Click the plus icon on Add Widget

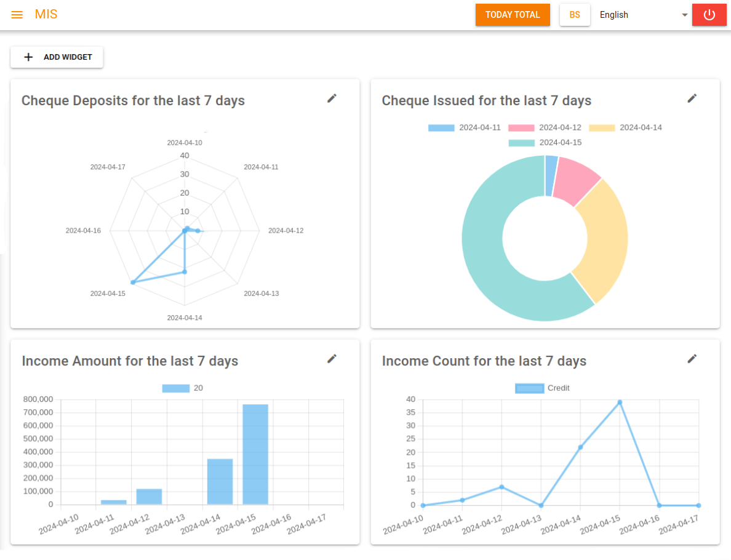[28, 57]
